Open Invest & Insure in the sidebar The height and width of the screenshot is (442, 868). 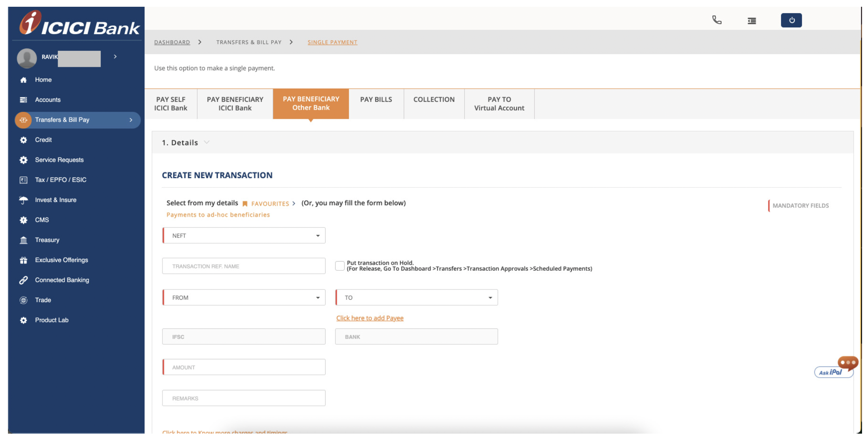point(56,200)
